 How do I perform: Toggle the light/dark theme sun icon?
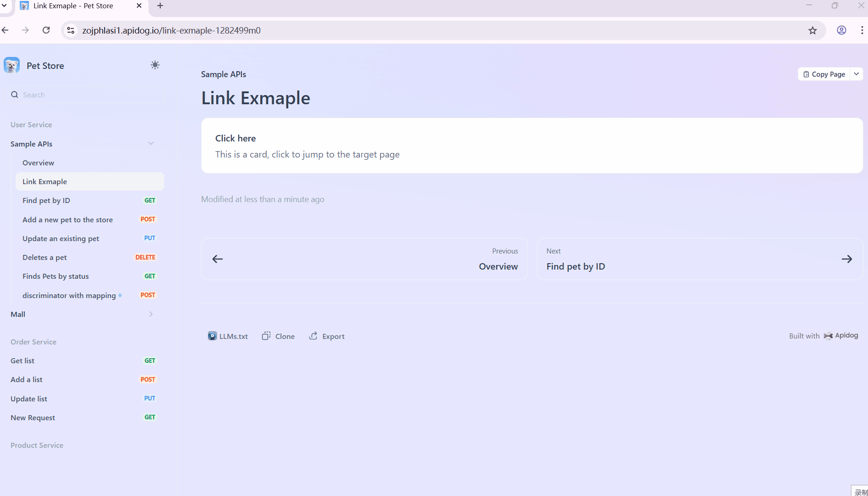tap(155, 65)
